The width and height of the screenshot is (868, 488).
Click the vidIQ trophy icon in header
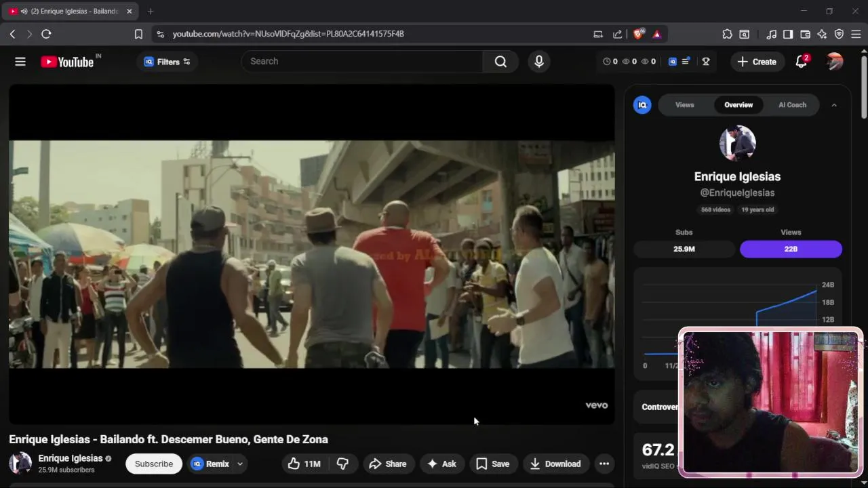tap(706, 62)
